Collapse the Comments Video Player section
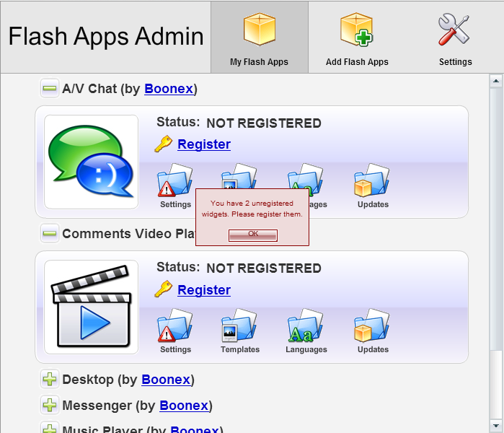The height and width of the screenshot is (433, 504). point(49,234)
